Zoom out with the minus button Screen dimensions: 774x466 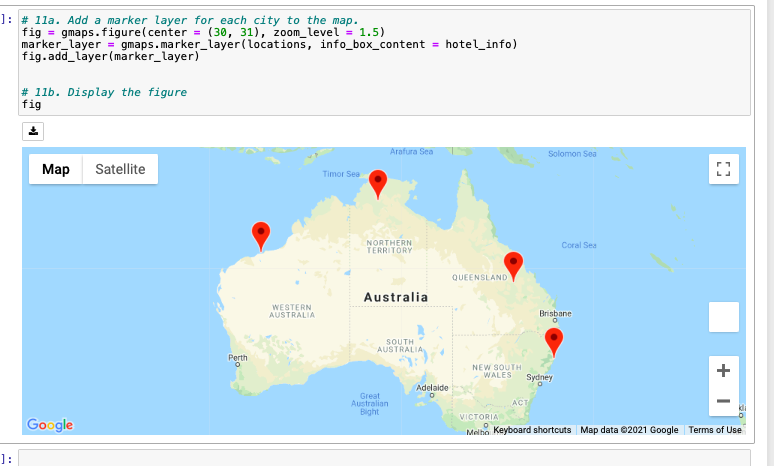[724, 401]
